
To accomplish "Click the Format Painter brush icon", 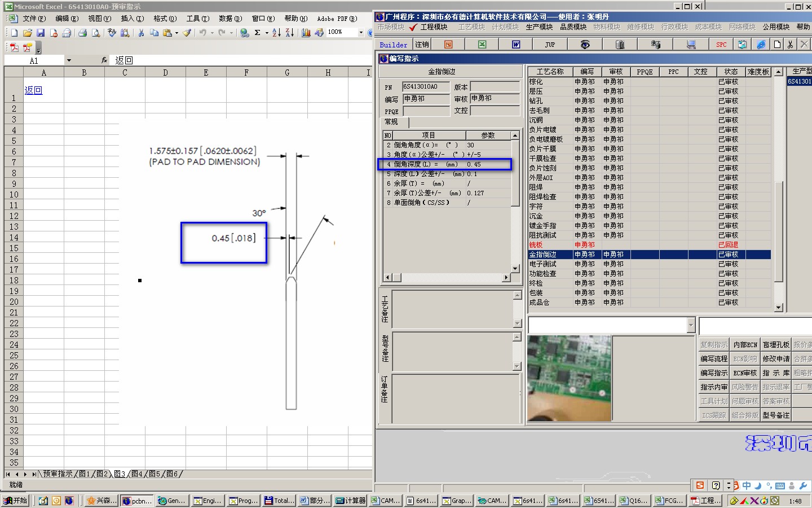I will coord(187,33).
